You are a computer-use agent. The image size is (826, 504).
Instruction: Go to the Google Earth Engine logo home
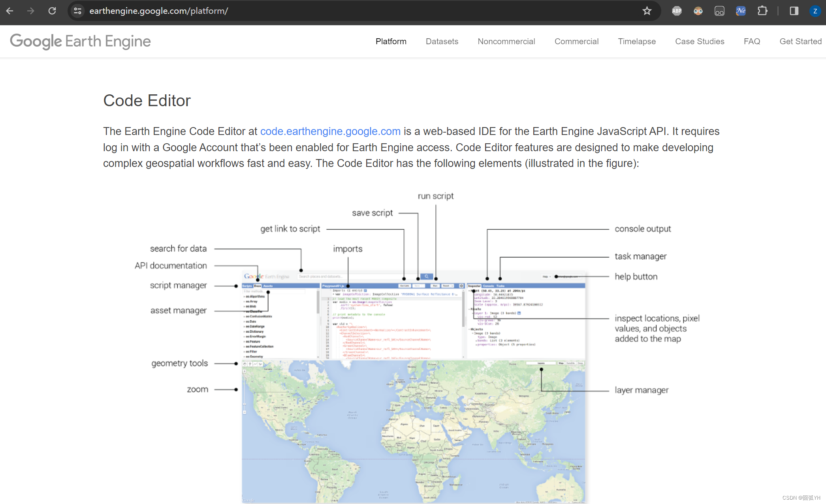click(x=80, y=41)
